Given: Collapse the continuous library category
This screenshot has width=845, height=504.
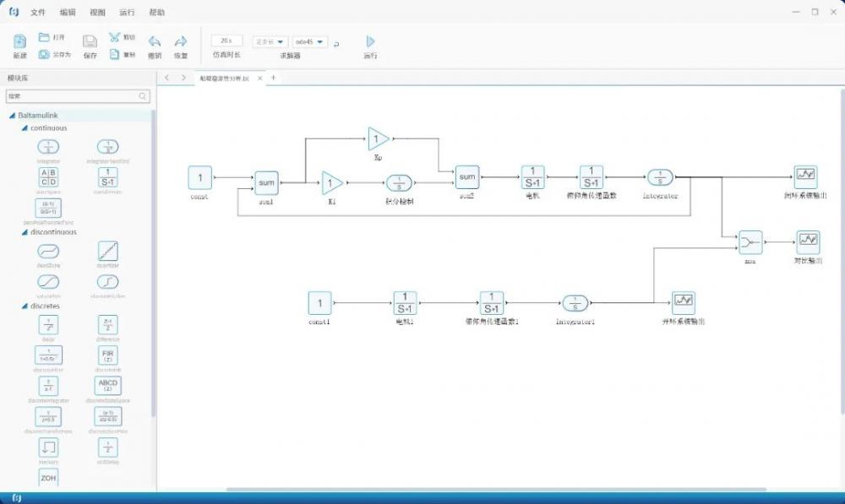Looking at the screenshot, I should point(24,128).
